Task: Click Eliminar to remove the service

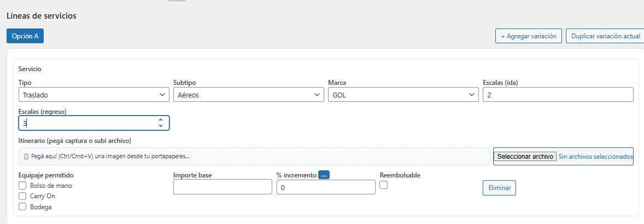Action: pos(499,188)
